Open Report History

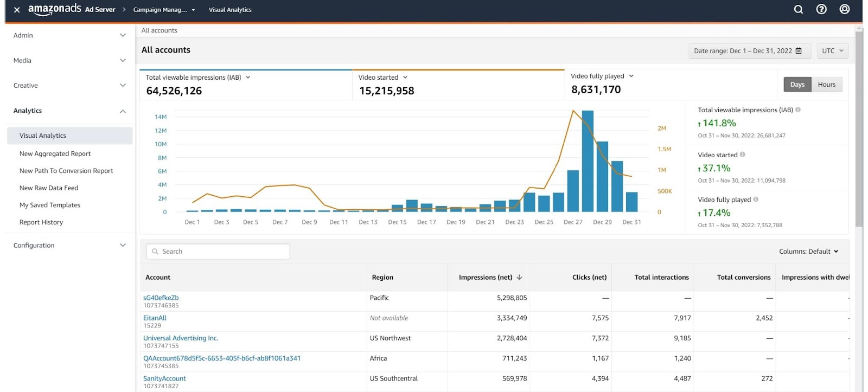click(x=41, y=222)
